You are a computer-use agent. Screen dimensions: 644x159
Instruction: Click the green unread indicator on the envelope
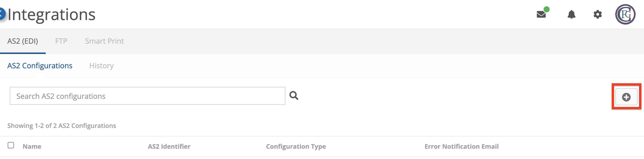(x=546, y=10)
